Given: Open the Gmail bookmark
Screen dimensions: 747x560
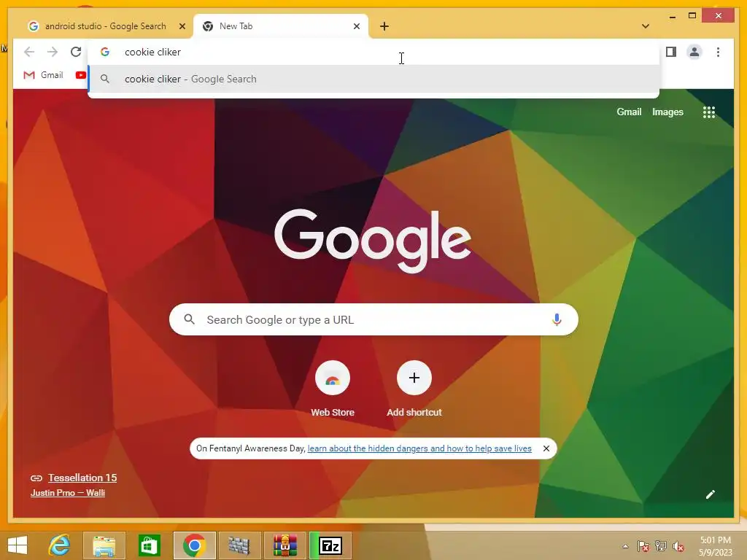Looking at the screenshot, I should pos(43,75).
